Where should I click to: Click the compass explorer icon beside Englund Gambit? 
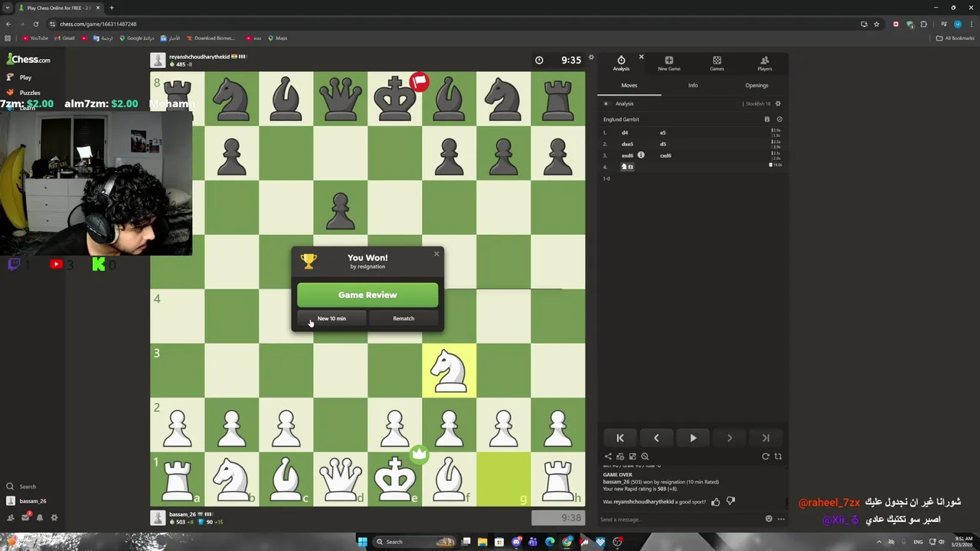coord(779,119)
